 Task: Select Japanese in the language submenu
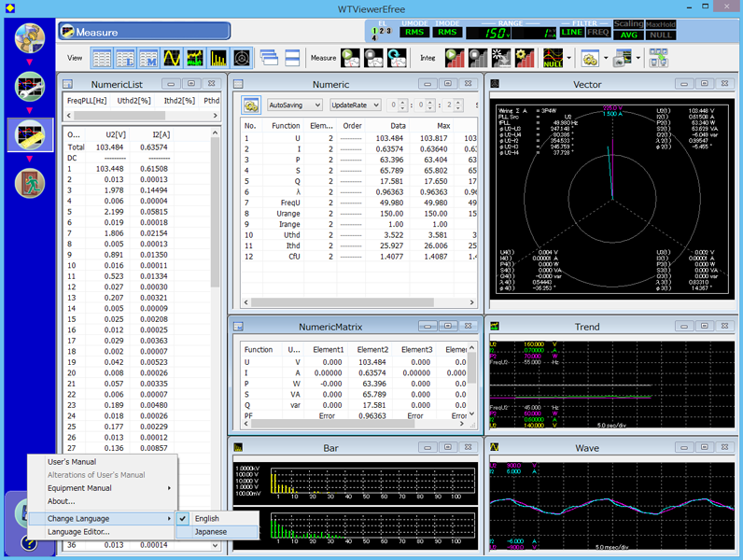(210, 532)
